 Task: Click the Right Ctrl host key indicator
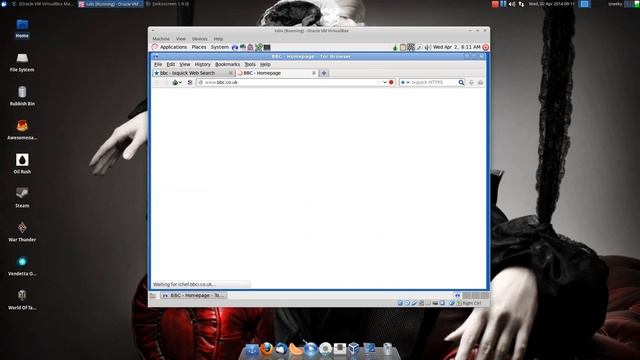click(471, 303)
